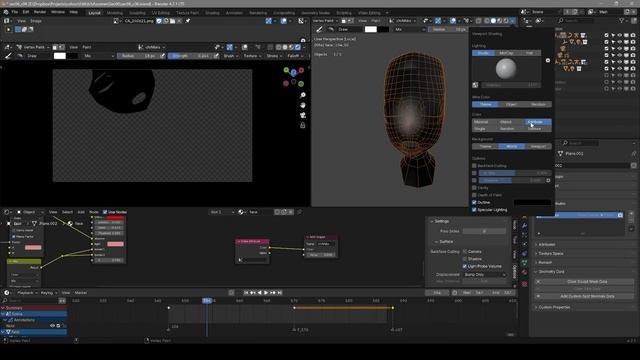Toggle the Use Nodes checkbox
Screen dimensions: 640x360
(105, 212)
